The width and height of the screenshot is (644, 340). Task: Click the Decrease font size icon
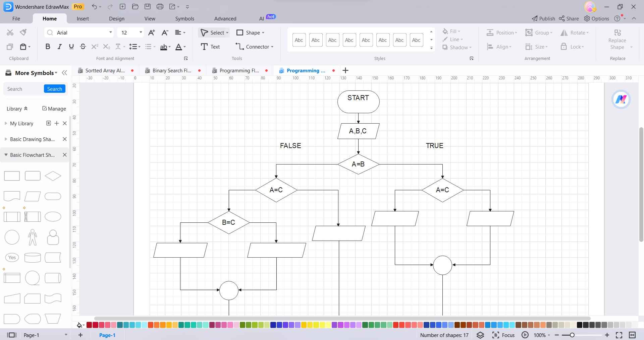[x=165, y=32]
